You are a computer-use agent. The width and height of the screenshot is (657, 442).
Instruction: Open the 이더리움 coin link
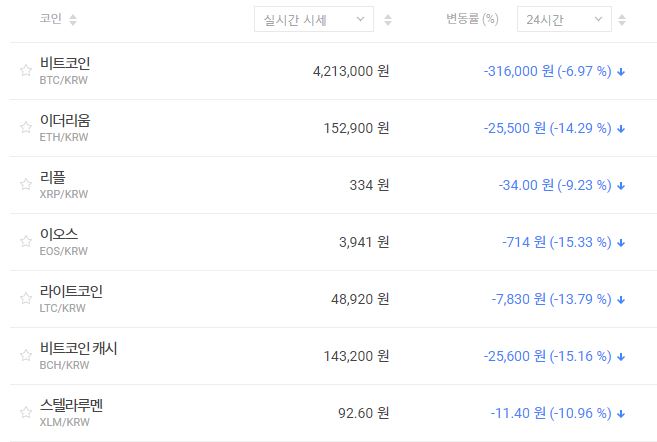click(x=65, y=121)
